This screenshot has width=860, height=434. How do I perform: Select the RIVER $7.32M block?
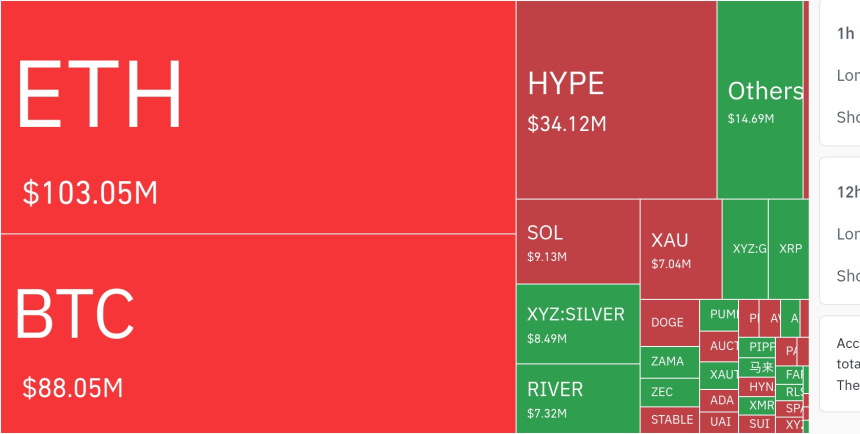tap(577, 398)
